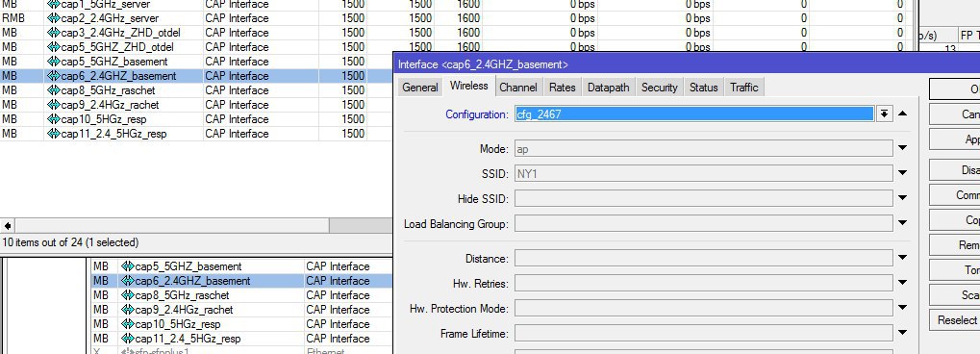
Task: Open the Traffic tab
Action: (743, 88)
